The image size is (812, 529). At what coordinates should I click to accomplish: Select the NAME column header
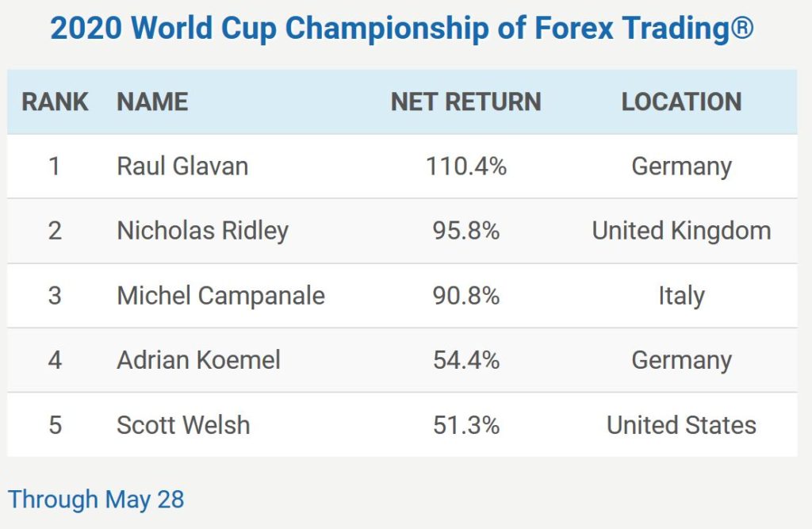point(152,102)
